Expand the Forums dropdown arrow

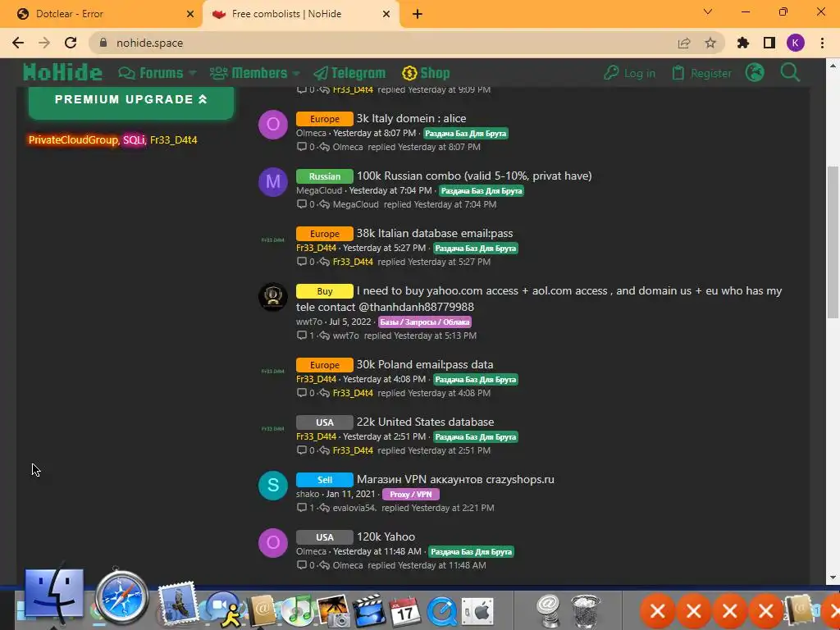(192, 73)
